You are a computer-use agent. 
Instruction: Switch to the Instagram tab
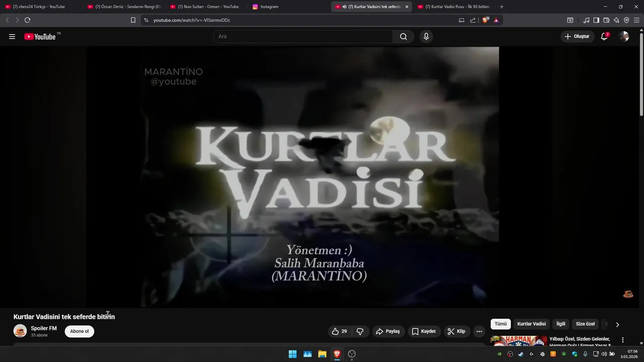[289, 7]
